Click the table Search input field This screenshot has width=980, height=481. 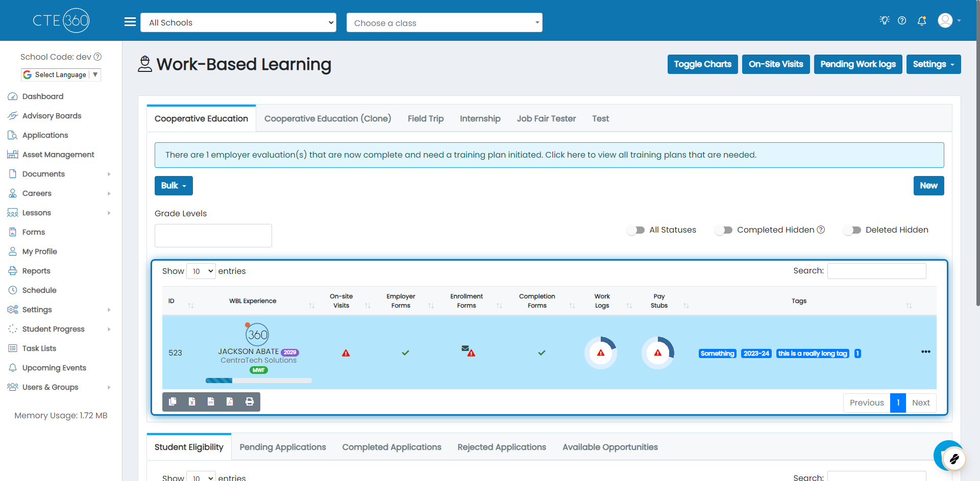[x=876, y=271]
